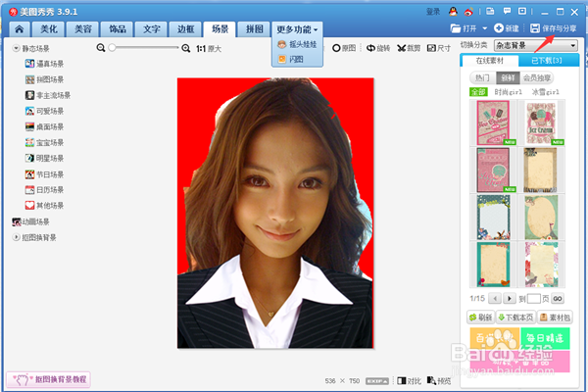This screenshot has width=588, height=392.
Task: Select the 冰雪girl category tag
Action: coord(545,92)
